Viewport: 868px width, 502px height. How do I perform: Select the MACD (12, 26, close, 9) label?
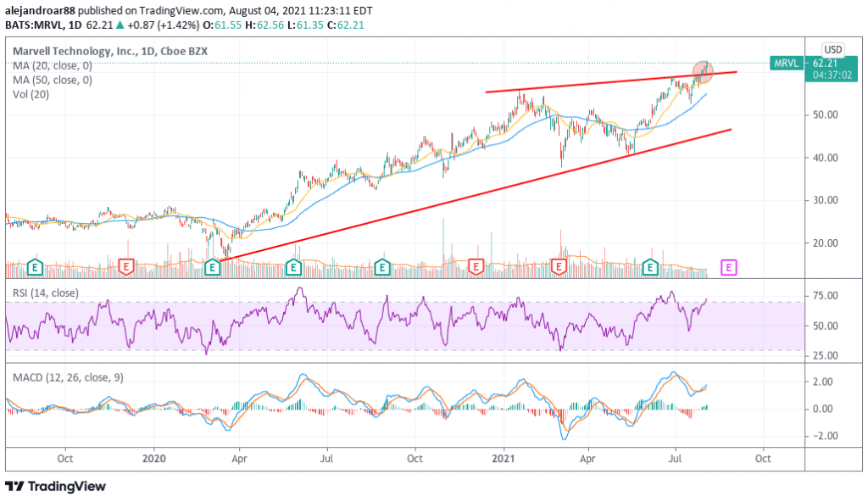click(68, 377)
